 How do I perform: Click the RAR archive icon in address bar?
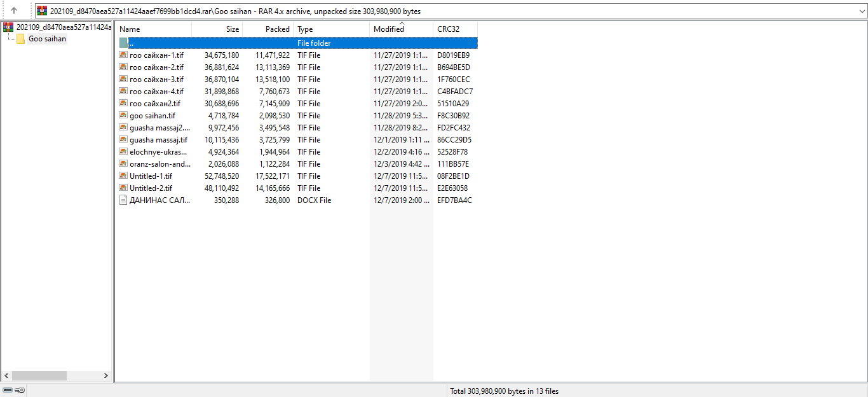coord(42,11)
